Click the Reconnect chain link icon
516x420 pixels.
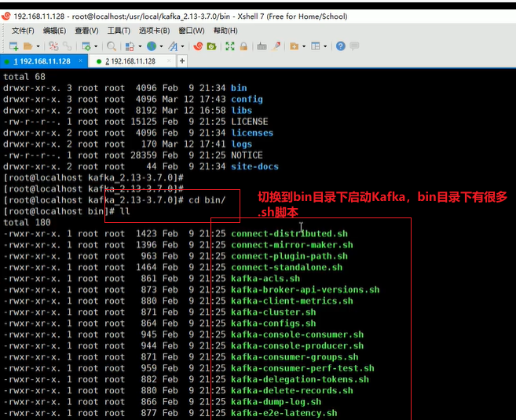point(67,46)
